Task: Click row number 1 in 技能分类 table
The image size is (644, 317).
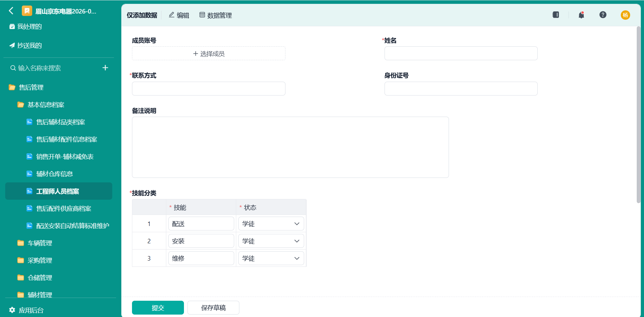Action: (149, 224)
